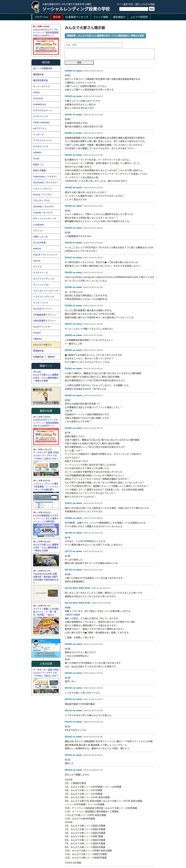This screenshot has height=868, width=186.
Task: Open TRIAD社の2024年1月期決算分析 article link
Action: pyautogui.click(x=46, y=578)
